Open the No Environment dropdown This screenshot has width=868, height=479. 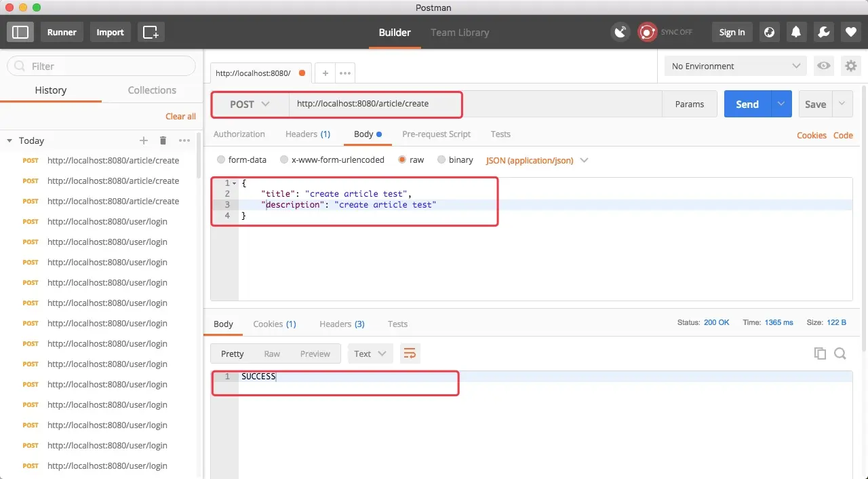click(x=736, y=66)
